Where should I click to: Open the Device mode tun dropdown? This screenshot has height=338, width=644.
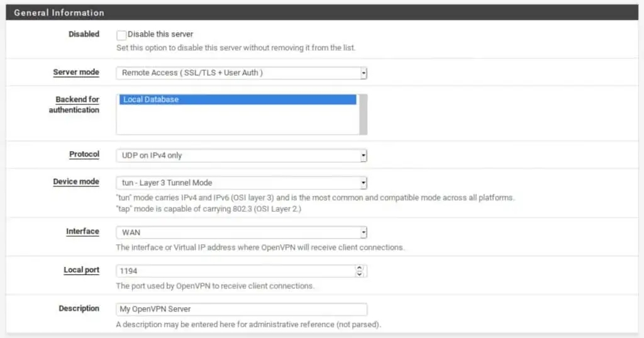click(241, 183)
